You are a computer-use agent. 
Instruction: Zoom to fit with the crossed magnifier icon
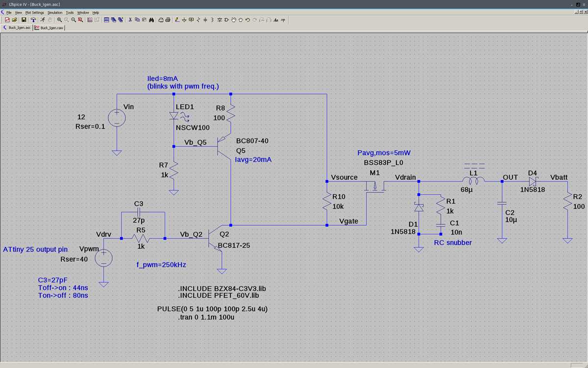pos(80,20)
